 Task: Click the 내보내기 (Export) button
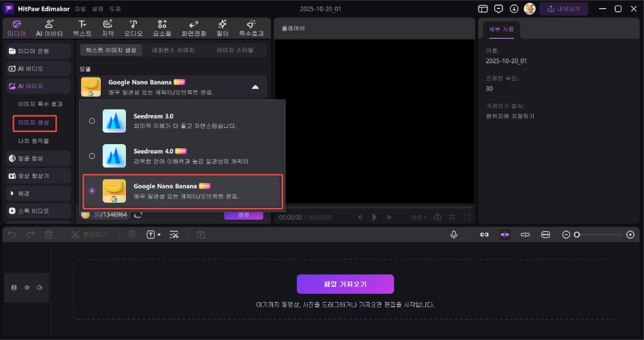point(564,9)
